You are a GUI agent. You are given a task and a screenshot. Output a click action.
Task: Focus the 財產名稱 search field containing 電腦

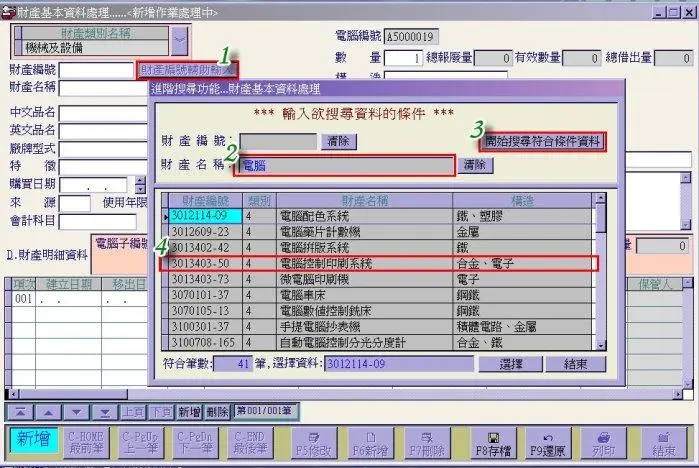point(345,165)
